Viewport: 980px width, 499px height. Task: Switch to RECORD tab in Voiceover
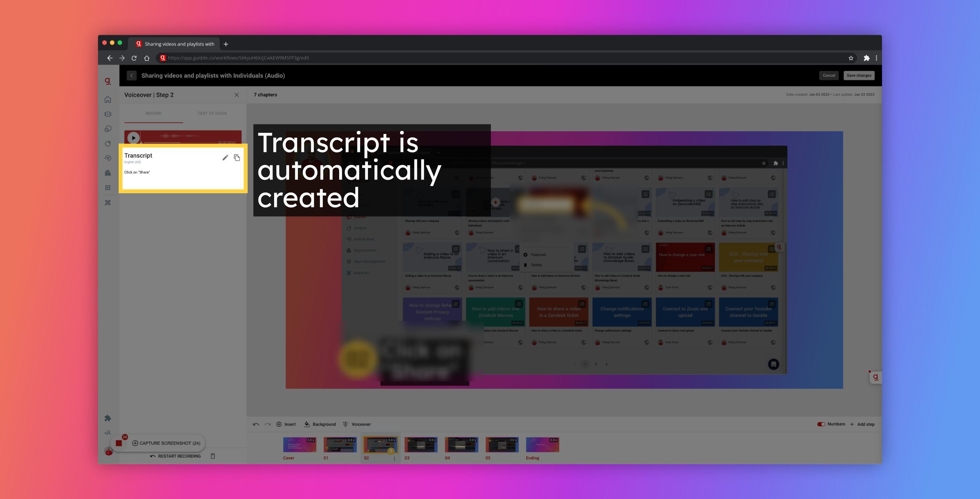tap(154, 113)
